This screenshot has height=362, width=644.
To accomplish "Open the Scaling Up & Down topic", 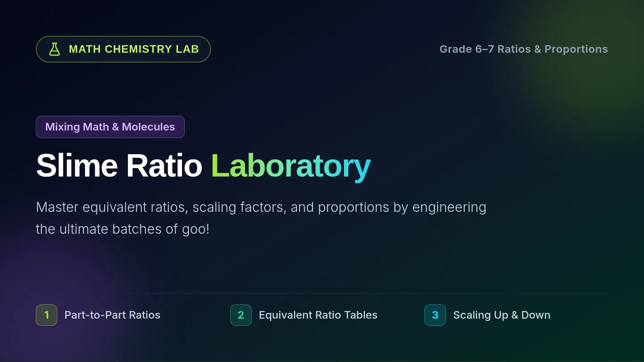I will pyautogui.click(x=502, y=315).
